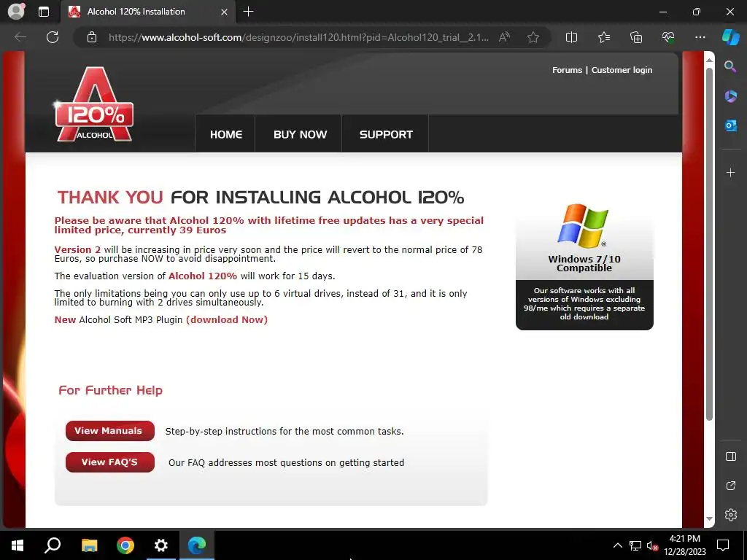Screen dimensions: 747x560
Task: Go to the HOME menu item
Action: [226, 134]
